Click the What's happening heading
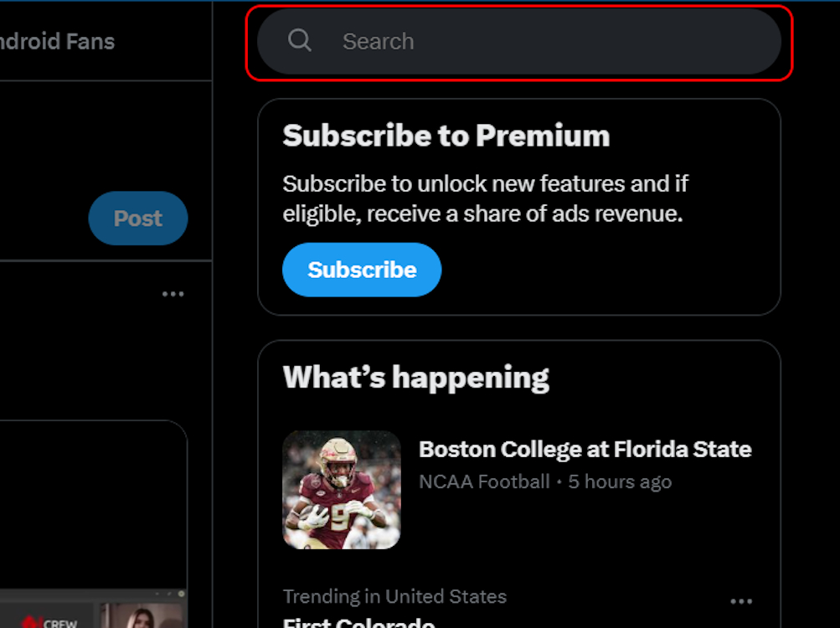This screenshot has width=840, height=628. tap(416, 378)
